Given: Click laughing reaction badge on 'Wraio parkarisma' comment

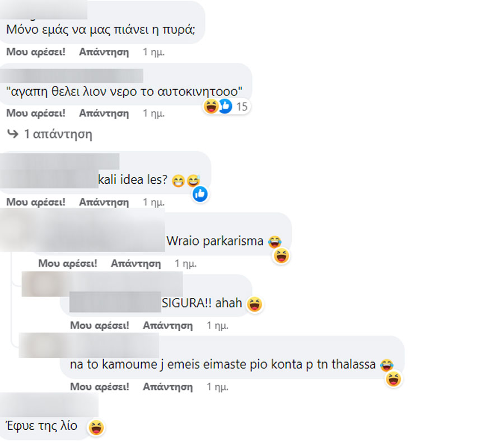Looking at the screenshot, I should click(x=281, y=257).
